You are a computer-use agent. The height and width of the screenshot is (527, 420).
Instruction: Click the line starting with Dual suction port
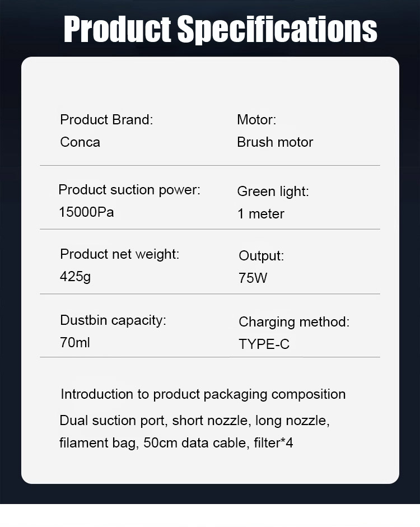(x=194, y=421)
